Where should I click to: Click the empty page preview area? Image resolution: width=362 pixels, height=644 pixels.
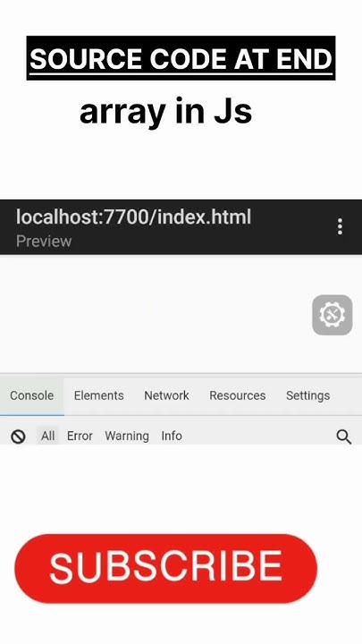[x=156, y=314]
